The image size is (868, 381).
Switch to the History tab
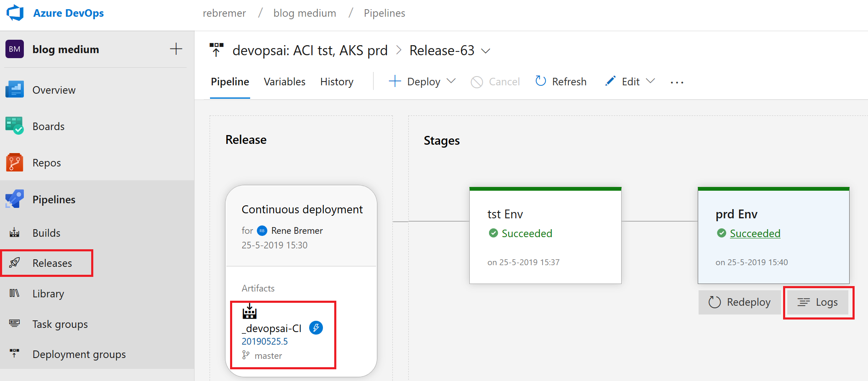point(337,82)
